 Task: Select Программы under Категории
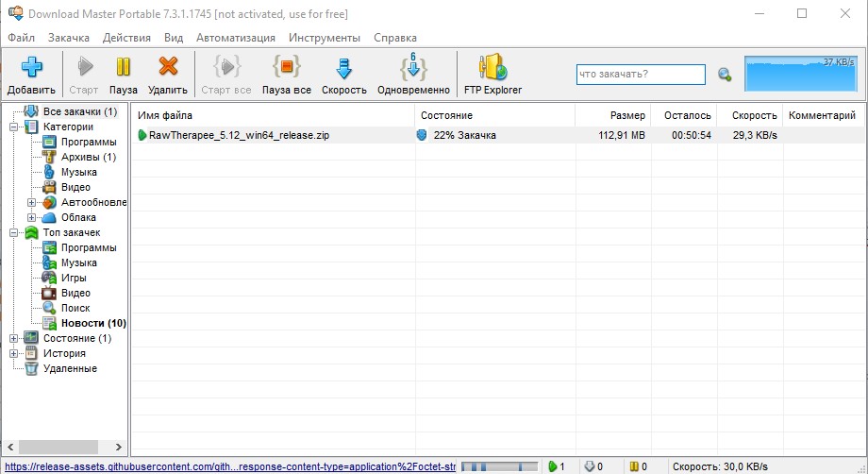[x=89, y=142]
